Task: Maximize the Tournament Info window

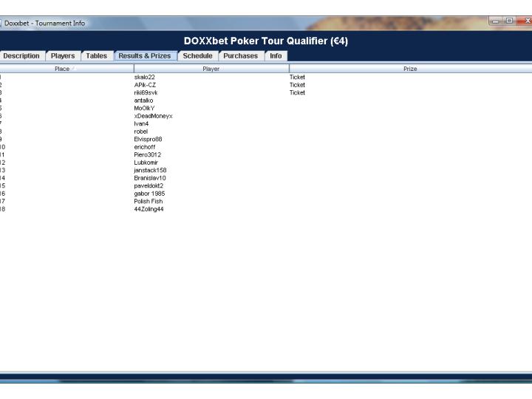Action: [x=509, y=21]
